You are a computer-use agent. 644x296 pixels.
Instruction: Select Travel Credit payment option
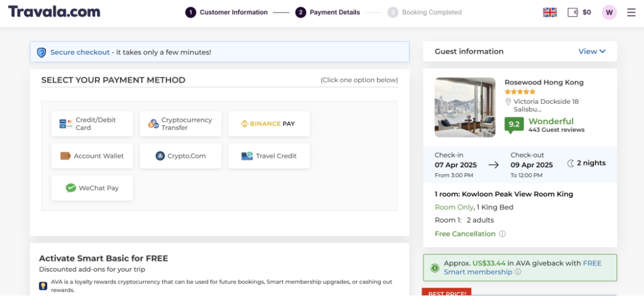tap(268, 156)
